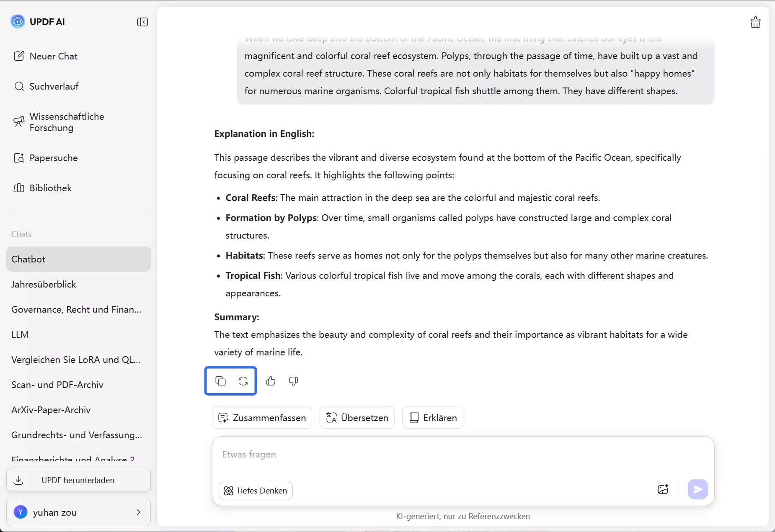Viewport: 775px width, 532px height.
Task: Open the Bibliothek
Action: click(x=43, y=188)
